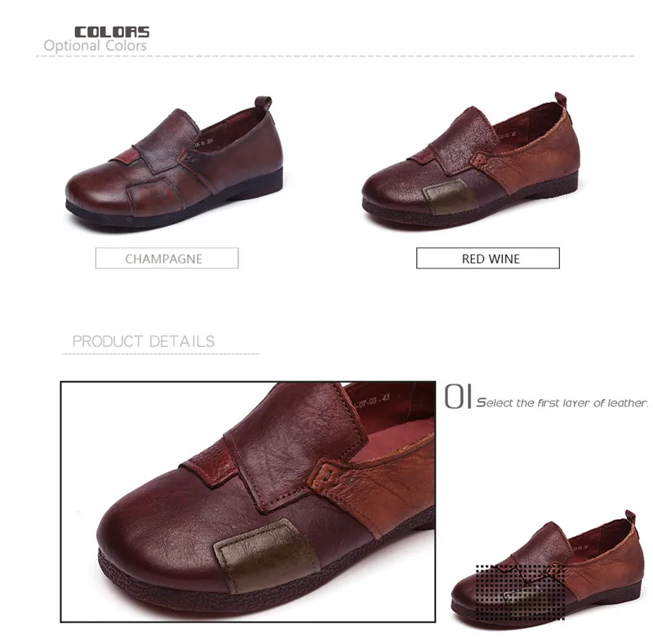Select the CHAMPAGNE color label

pyautogui.click(x=167, y=258)
